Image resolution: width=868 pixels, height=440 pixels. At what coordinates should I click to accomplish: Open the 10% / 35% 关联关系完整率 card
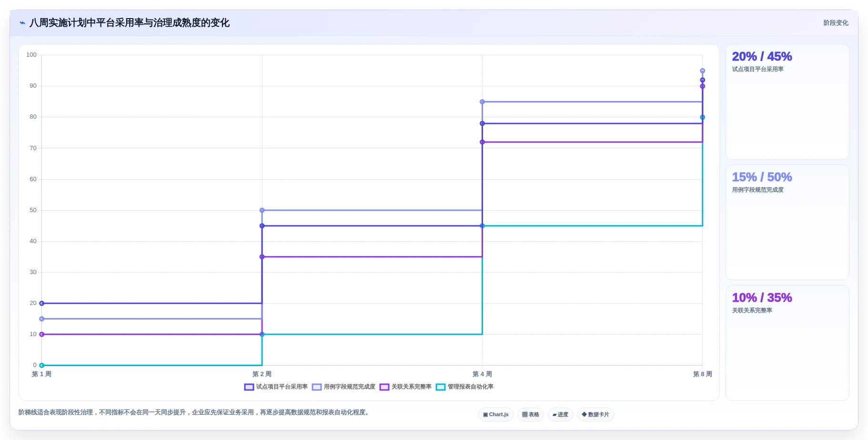pyautogui.click(x=787, y=343)
